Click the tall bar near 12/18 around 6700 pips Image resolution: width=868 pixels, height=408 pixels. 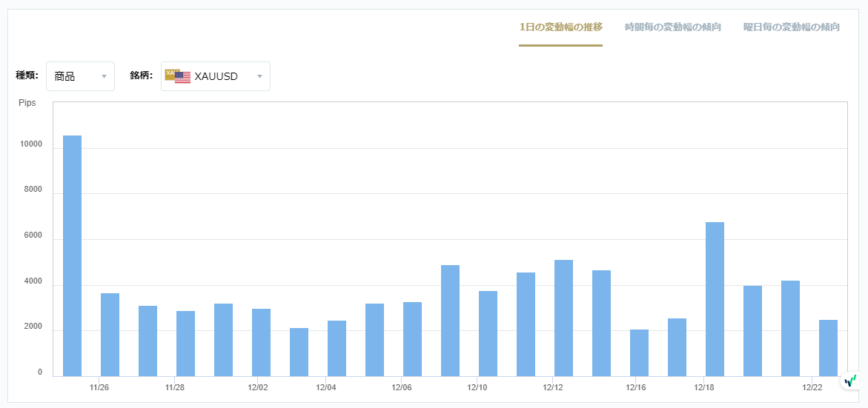click(x=715, y=299)
